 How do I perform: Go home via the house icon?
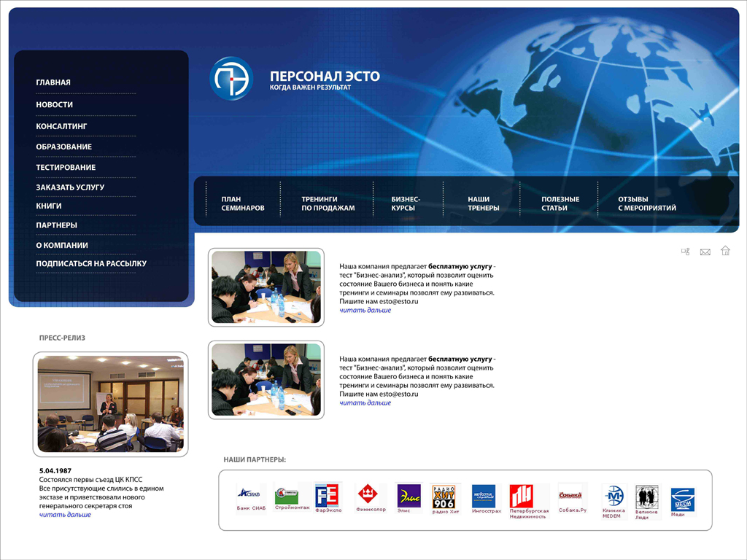click(725, 251)
